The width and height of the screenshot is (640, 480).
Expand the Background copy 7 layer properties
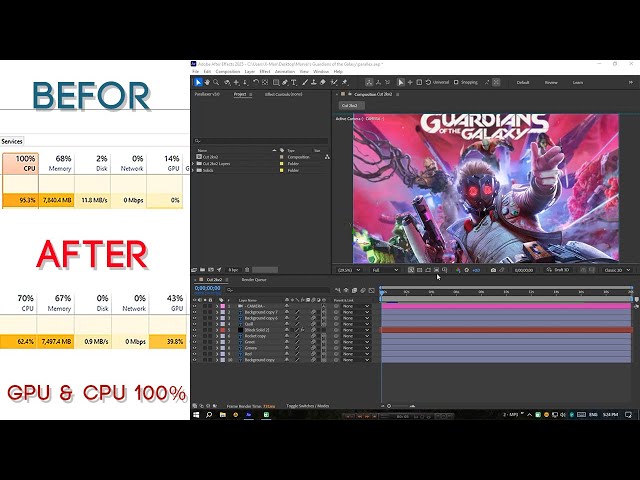click(x=217, y=312)
